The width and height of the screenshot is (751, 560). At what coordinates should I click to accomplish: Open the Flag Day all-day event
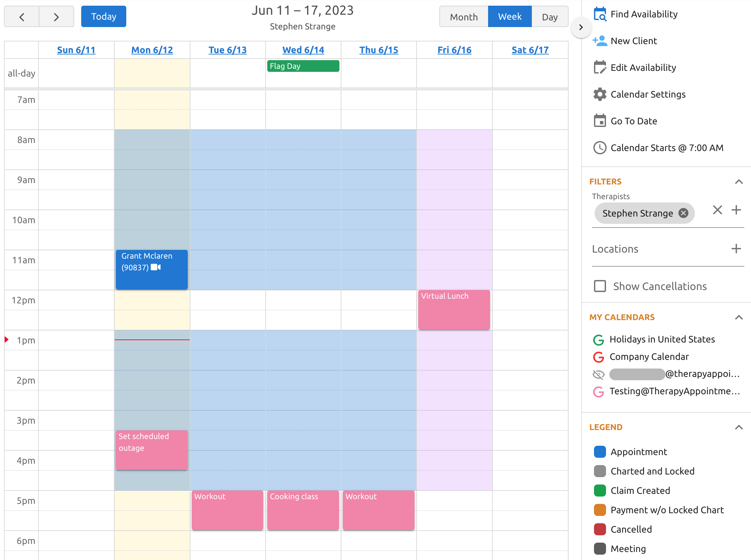pyautogui.click(x=303, y=66)
